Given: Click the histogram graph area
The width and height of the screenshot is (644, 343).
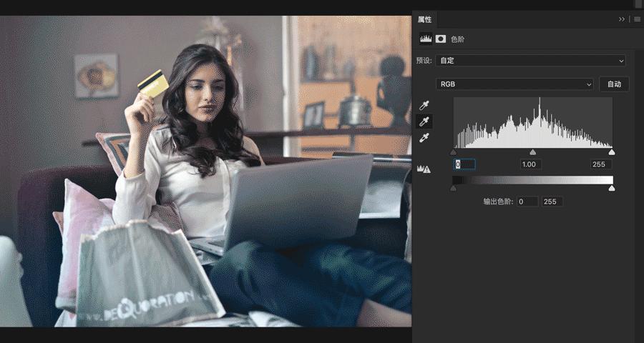Looking at the screenshot, I should [x=532, y=122].
